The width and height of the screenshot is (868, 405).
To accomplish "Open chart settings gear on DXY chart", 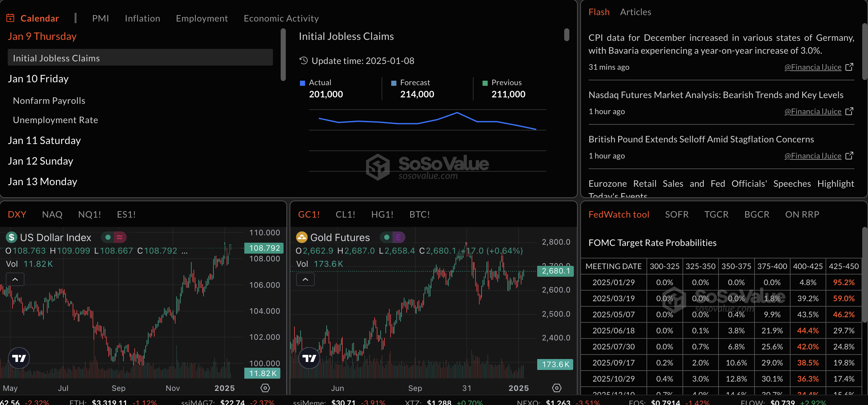I will click(265, 388).
